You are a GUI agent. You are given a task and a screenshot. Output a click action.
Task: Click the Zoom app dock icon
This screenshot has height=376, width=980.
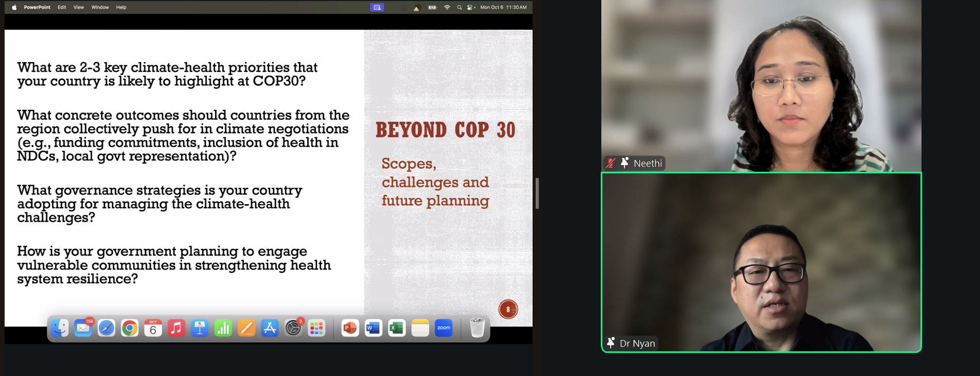click(443, 328)
